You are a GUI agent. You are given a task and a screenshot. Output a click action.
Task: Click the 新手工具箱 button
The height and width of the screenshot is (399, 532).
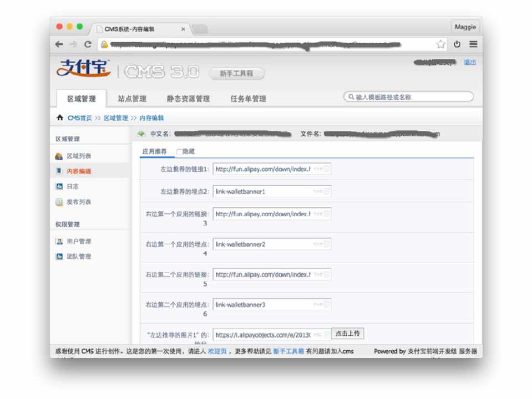[236, 73]
